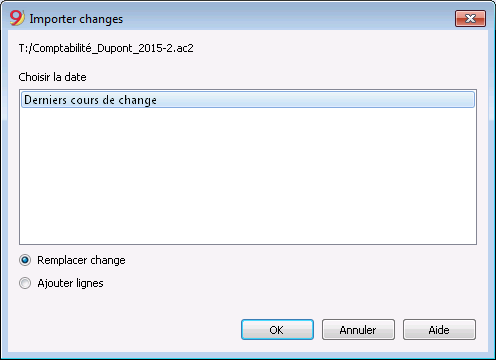Click the Annuler button
Viewport: 496px width, 360px height.
point(358,330)
